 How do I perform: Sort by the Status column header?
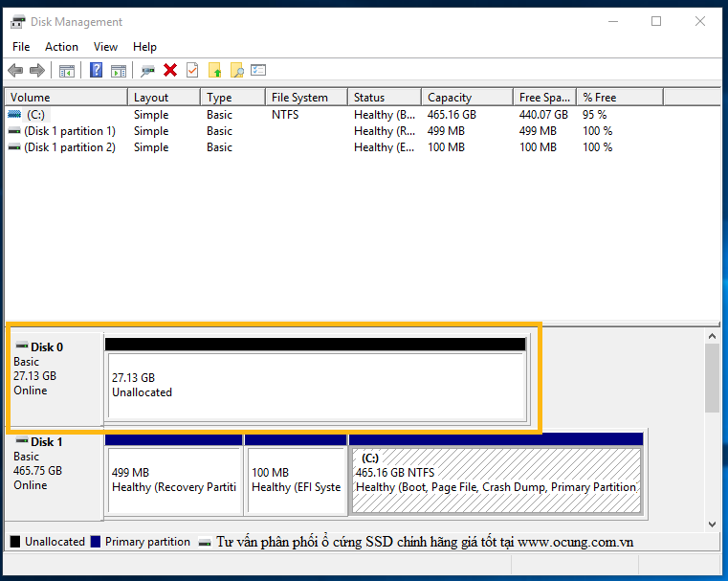385,98
